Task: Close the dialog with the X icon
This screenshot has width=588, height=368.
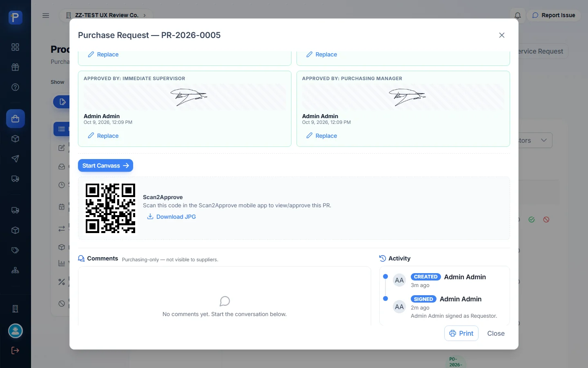Action: (x=502, y=35)
